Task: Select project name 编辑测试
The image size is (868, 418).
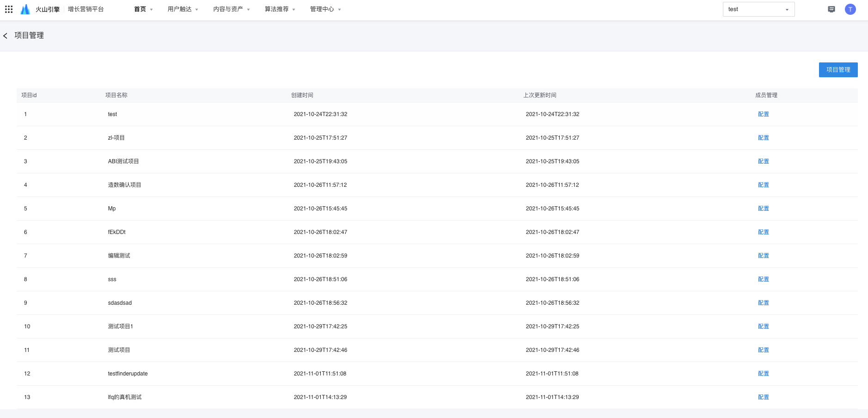Action: (119, 256)
